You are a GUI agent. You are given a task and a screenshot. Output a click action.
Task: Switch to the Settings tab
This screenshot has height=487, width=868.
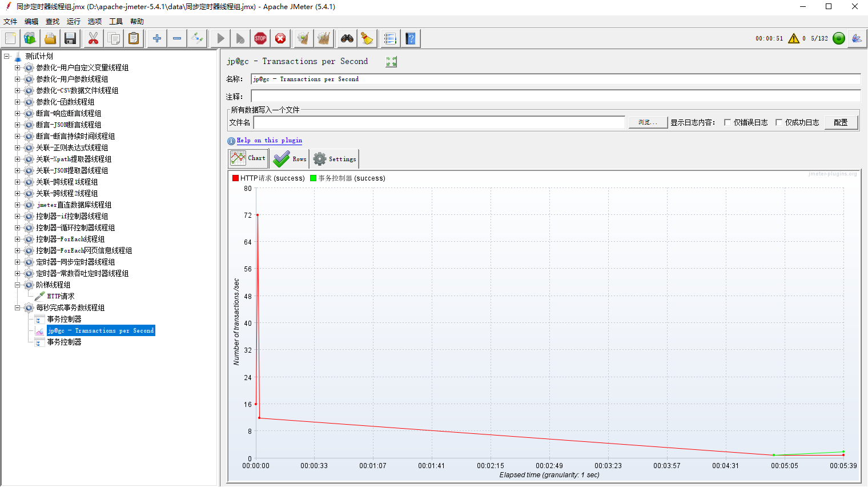coord(335,159)
